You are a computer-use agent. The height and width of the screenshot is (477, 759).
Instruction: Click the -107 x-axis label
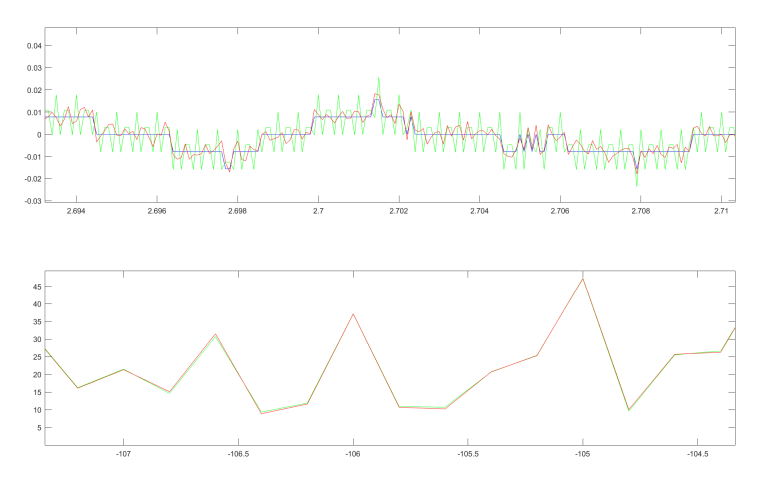pos(123,454)
